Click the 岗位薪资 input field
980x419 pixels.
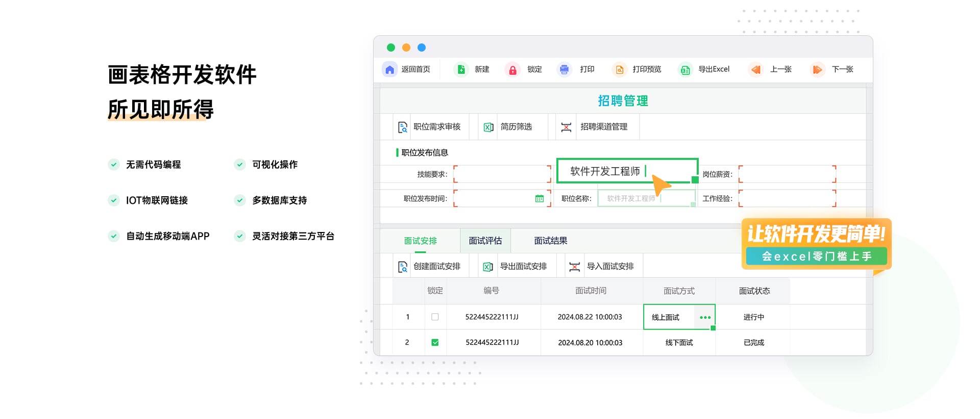tap(787, 174)
